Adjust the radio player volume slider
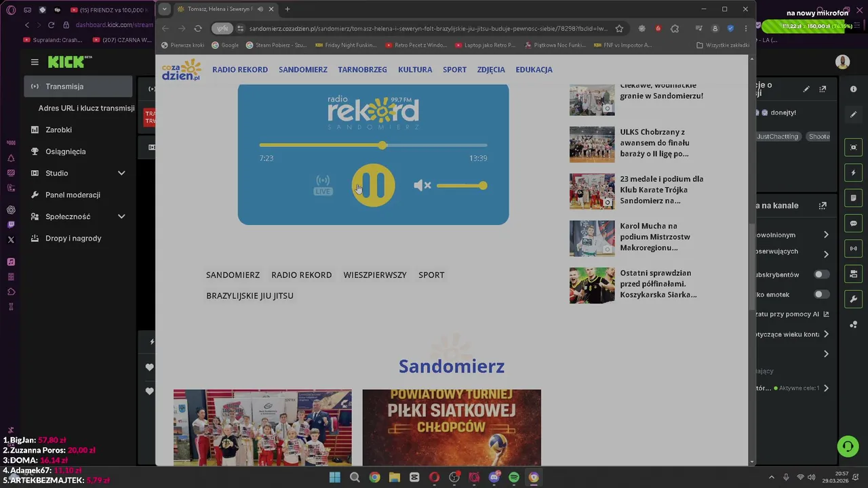The width and height of the screenshot is (868, 488). tap(462, 185)
